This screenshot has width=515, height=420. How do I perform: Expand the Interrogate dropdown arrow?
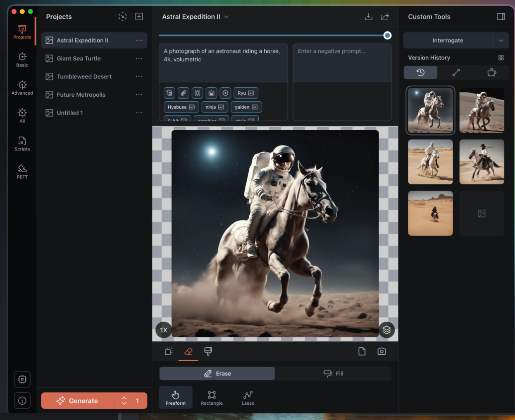tap(501, 41)
